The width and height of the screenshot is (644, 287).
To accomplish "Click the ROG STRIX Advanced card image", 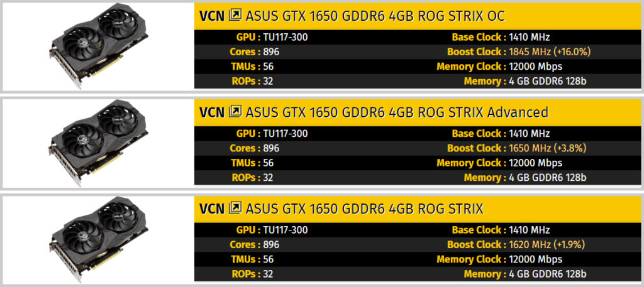I will tap(99, 142).
